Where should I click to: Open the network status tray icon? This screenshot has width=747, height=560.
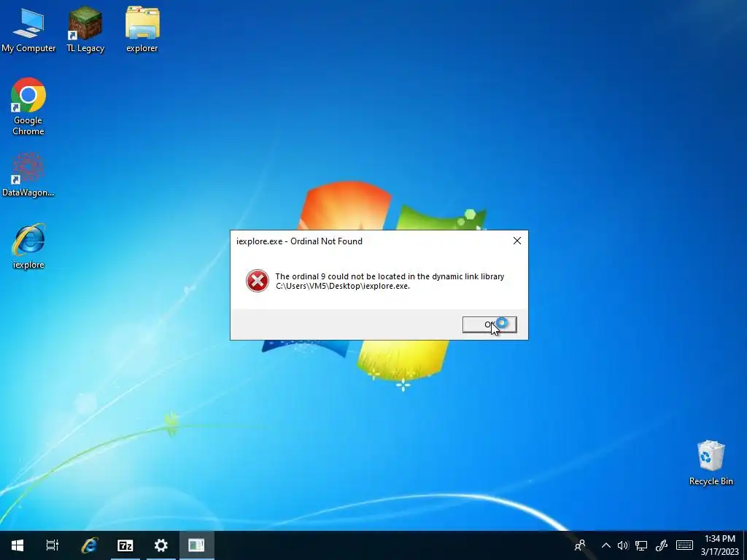(x=641, y=545)
